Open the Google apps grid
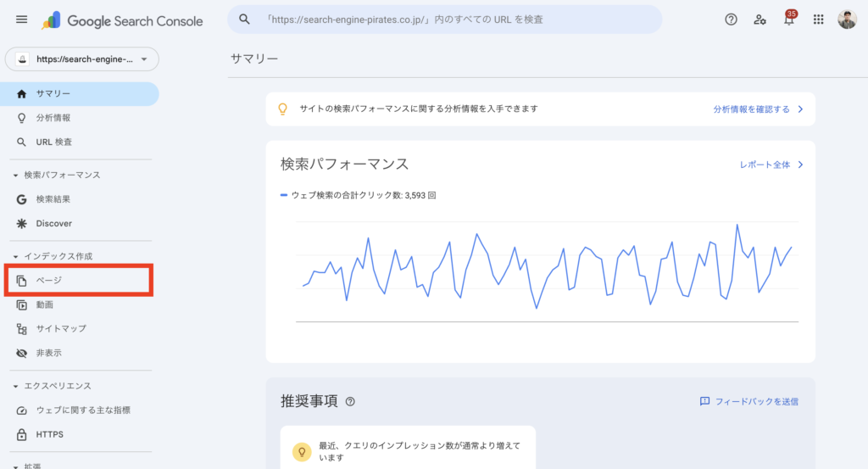Screen dimensions: 868x469 818,20
